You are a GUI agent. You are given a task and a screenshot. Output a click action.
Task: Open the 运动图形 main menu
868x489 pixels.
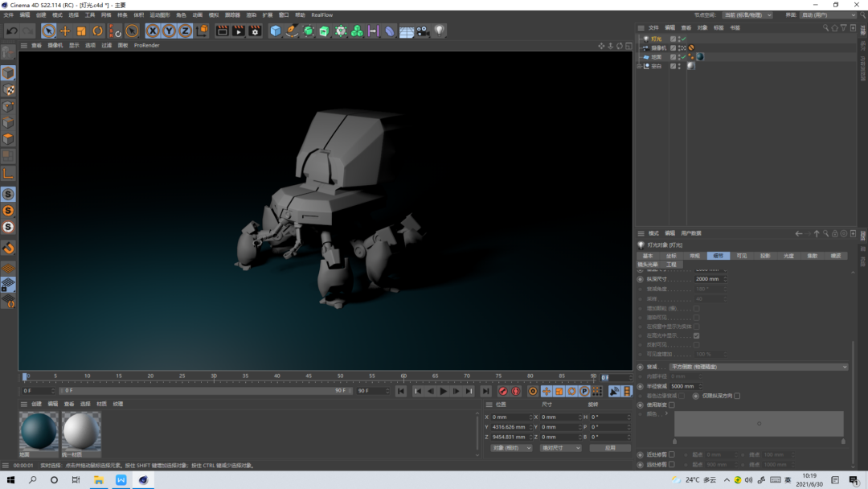coord(160,15)
